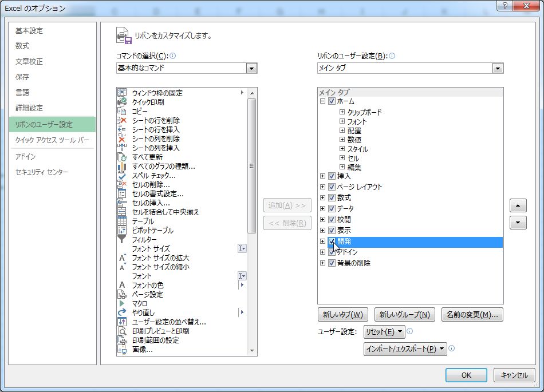Expand the クリップボード group
544x392 pixels.
coord(342,112)
